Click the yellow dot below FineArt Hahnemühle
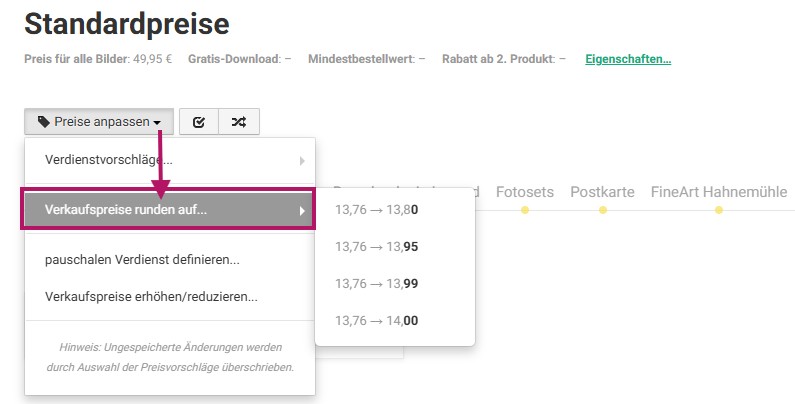This screenshot has height=404, width=795. 718,210
